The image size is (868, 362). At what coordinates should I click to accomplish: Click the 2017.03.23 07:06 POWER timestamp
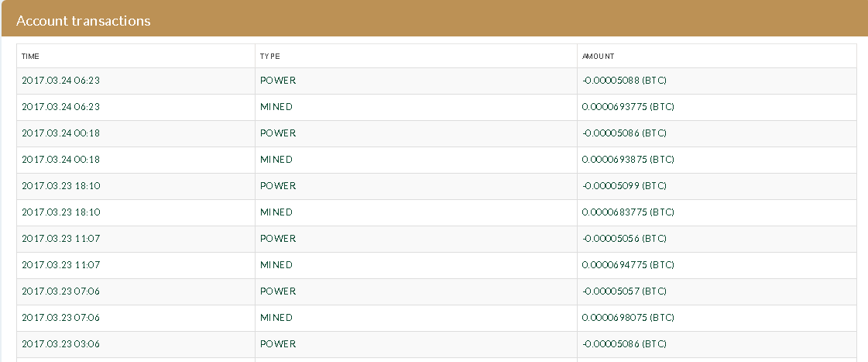pyautogui.click(x=61, y=291)
